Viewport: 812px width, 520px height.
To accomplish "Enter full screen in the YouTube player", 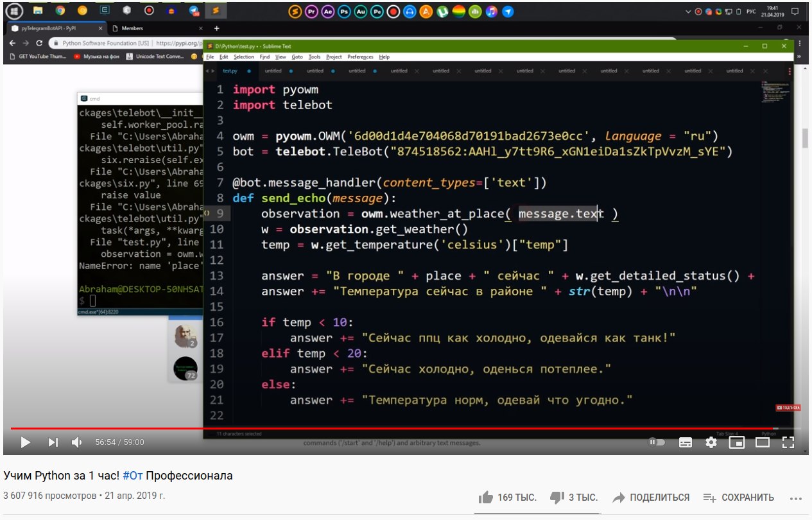I will (x=788, y=442).
